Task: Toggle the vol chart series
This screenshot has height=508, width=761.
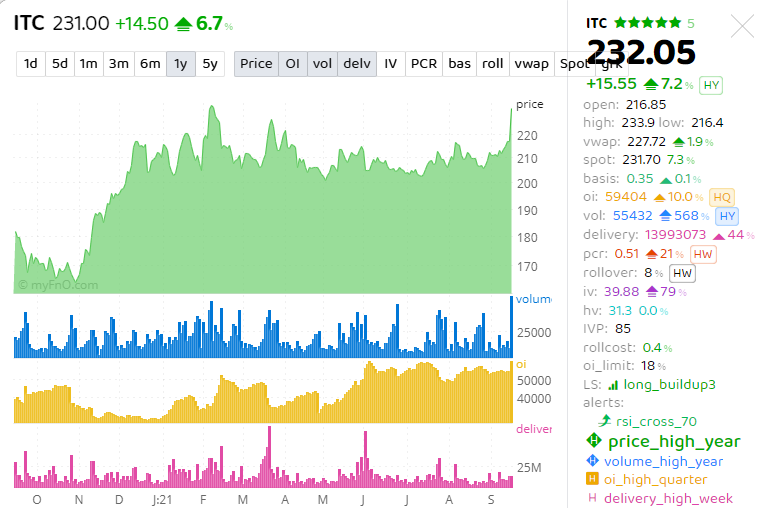Action: coord(322,64)
